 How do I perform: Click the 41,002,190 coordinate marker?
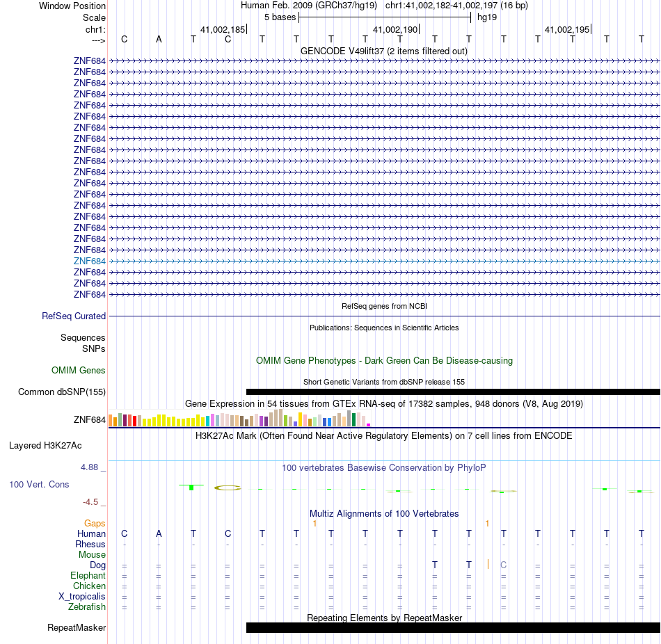pos(395,29)
